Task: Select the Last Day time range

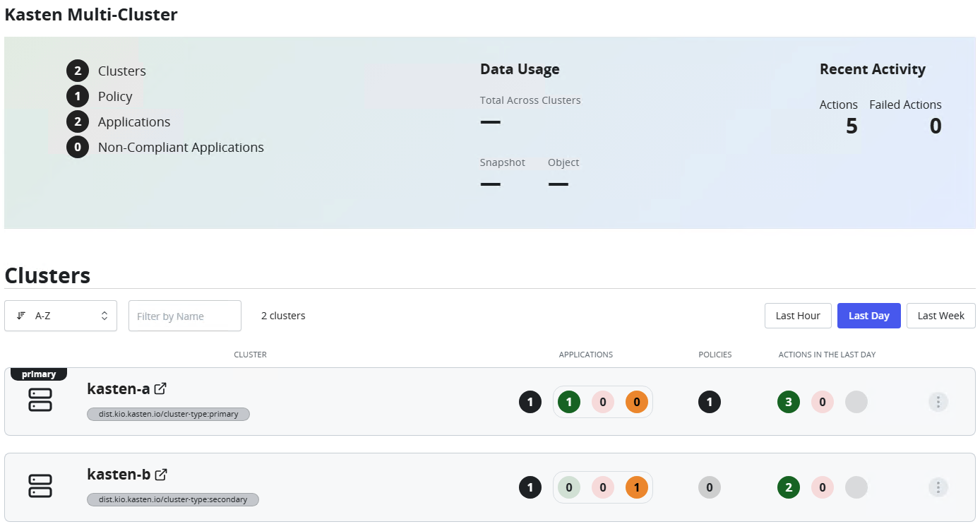Action: (868, 316)
